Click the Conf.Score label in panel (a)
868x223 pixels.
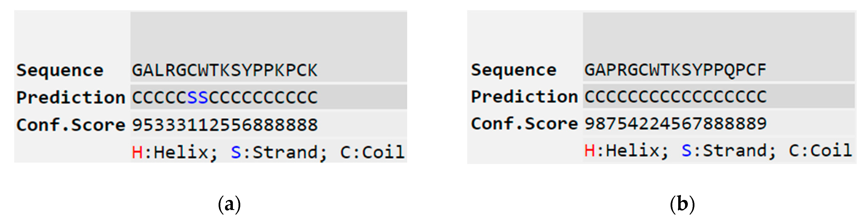pos(71,125)
